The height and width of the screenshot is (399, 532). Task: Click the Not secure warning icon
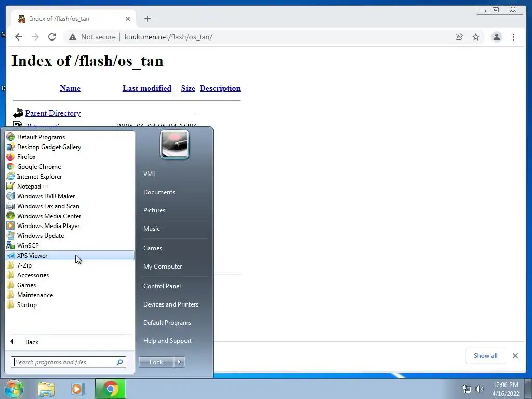[x=73, y=37]
